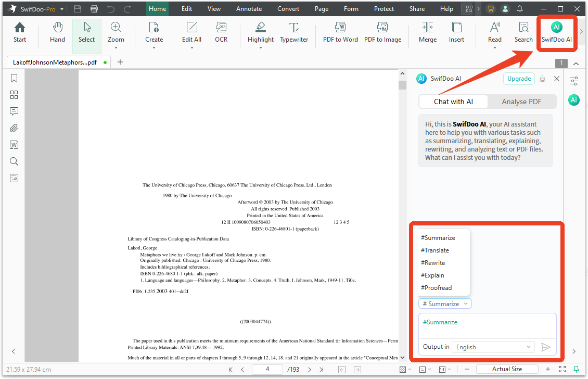The height and width of the screenshot is (379, 588).
Task: Select the Typewriter tool
Action: [x=294, y=33]
